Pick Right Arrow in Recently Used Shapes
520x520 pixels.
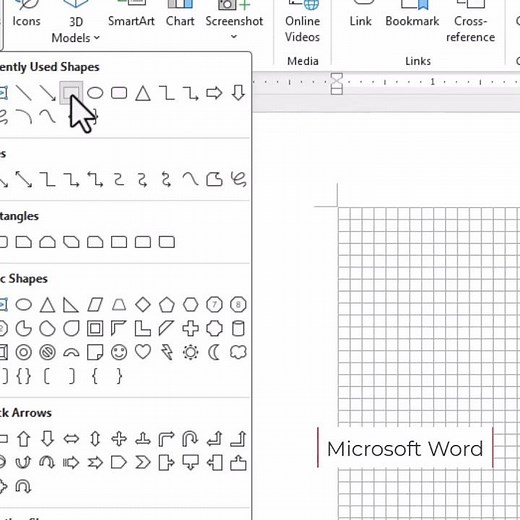click(214, 93)
